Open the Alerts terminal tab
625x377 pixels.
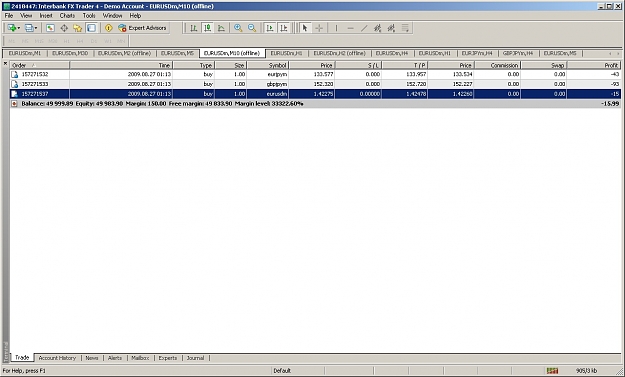(x=115, y=358)
